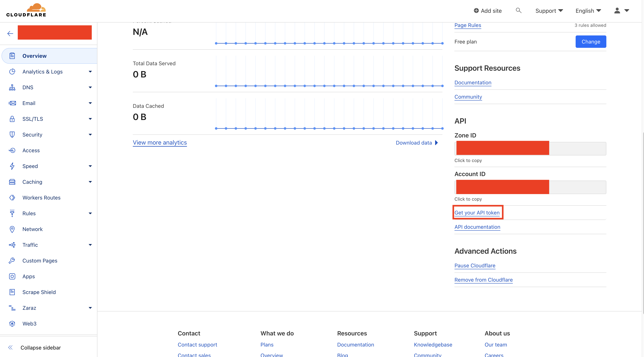This screenshot has height=357, width=644.
Task: Click Remove from Cloudflare link
Action: coord(483,280)
